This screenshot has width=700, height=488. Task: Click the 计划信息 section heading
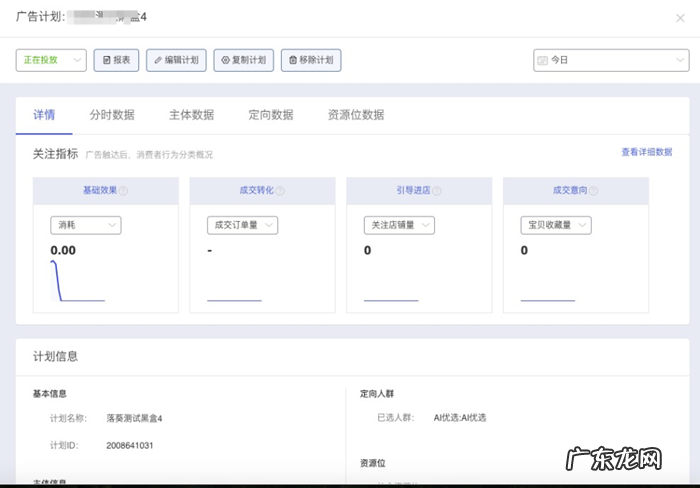pyautogui.click(x=55, y=356)
